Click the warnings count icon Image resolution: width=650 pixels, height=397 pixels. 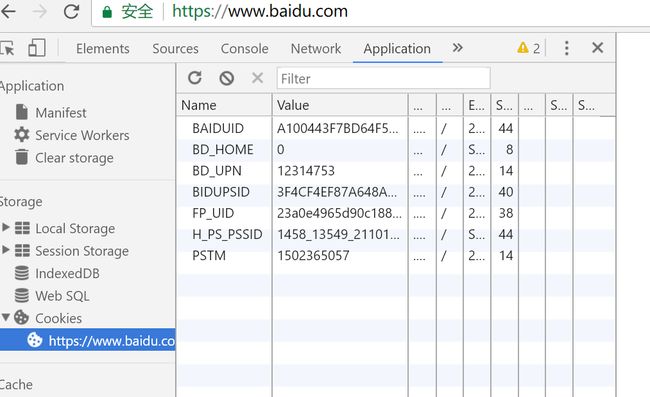529,48
